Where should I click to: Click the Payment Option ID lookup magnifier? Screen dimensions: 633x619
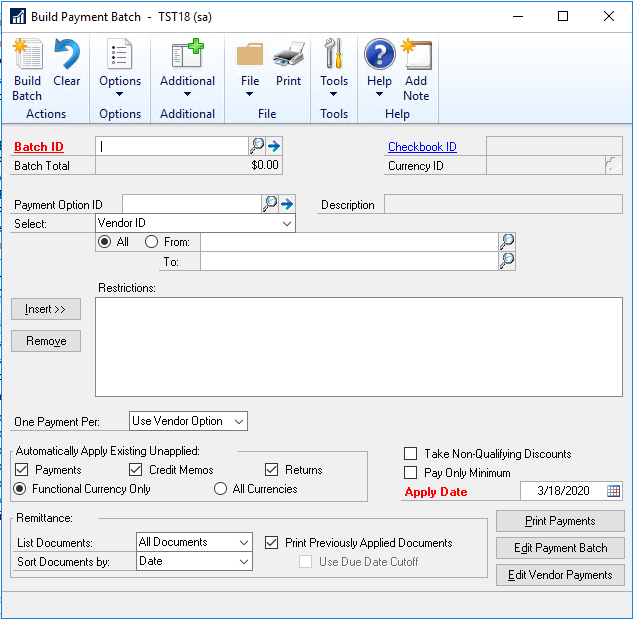click(x=270, y=204)
